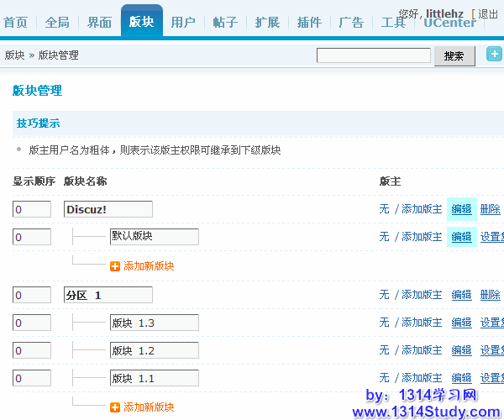Switch to the 用户 tab
The width and height of the screenshot is (504, 420).
point(183,23)
